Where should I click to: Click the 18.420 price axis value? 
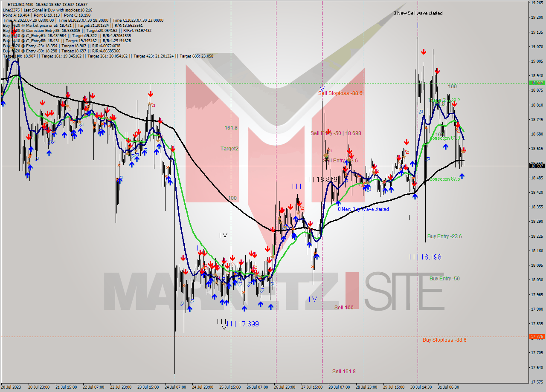[x=537, y=192]
